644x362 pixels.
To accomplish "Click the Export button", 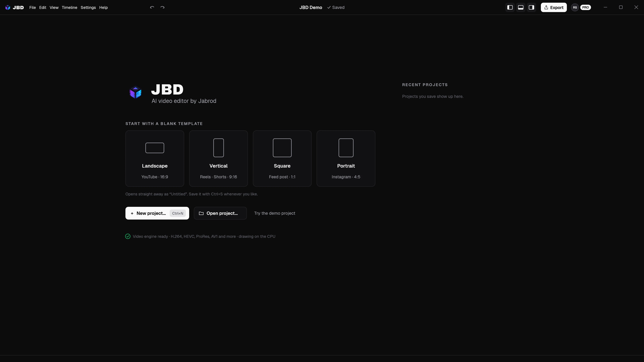I will point(554,8).
